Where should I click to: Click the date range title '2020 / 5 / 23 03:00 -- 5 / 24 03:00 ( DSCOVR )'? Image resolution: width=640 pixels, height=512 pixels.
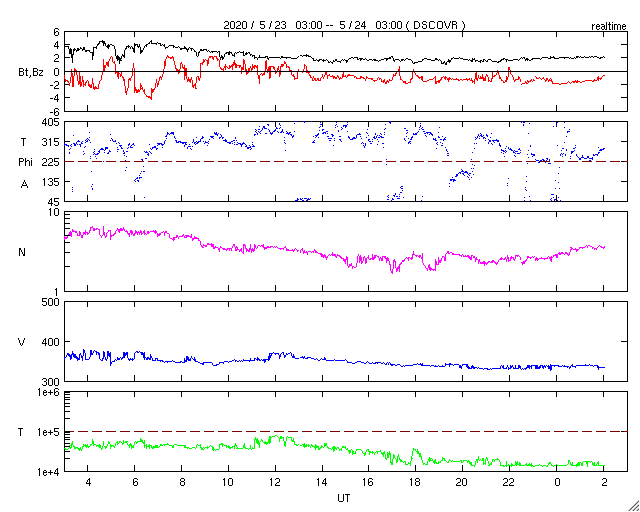pyautogui.click(x=344, y=25)
